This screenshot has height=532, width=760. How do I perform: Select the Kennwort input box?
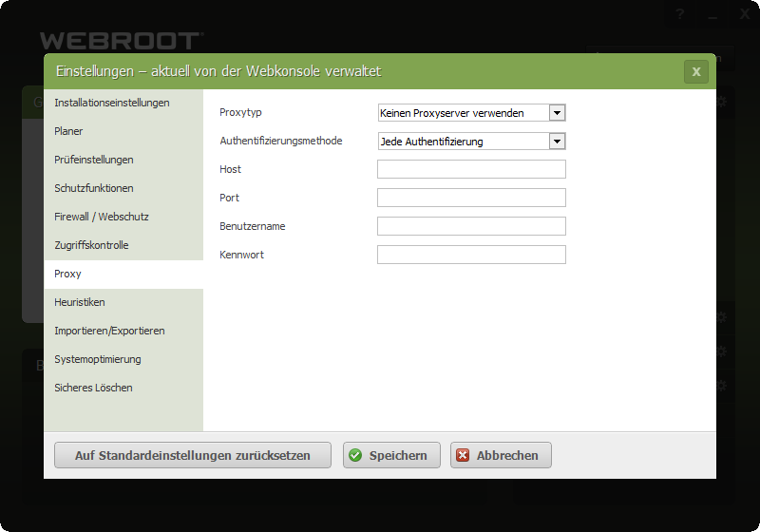(471, 255)
